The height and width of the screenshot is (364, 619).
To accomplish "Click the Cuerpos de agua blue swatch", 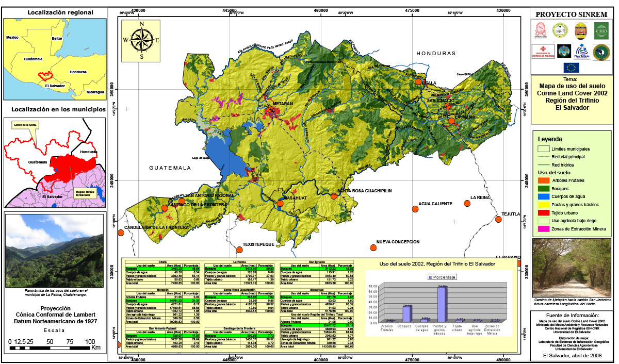I will pyautogui.click(x=543, y=196).
